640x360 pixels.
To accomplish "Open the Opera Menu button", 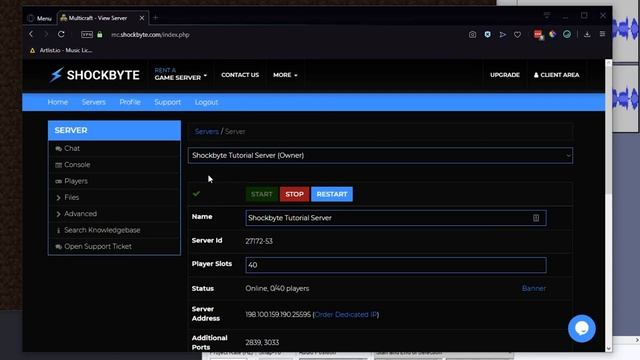I will click(x=40, y=18).
